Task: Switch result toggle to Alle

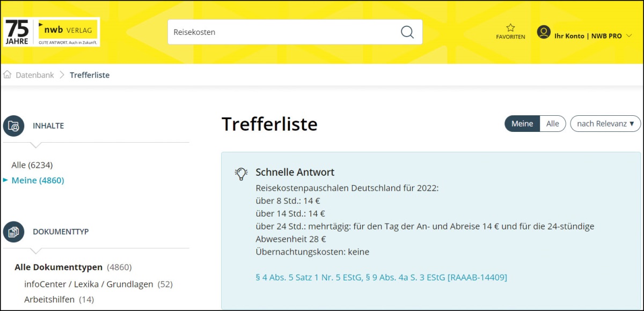Action: pyautogui.click(x=552, y=123)
